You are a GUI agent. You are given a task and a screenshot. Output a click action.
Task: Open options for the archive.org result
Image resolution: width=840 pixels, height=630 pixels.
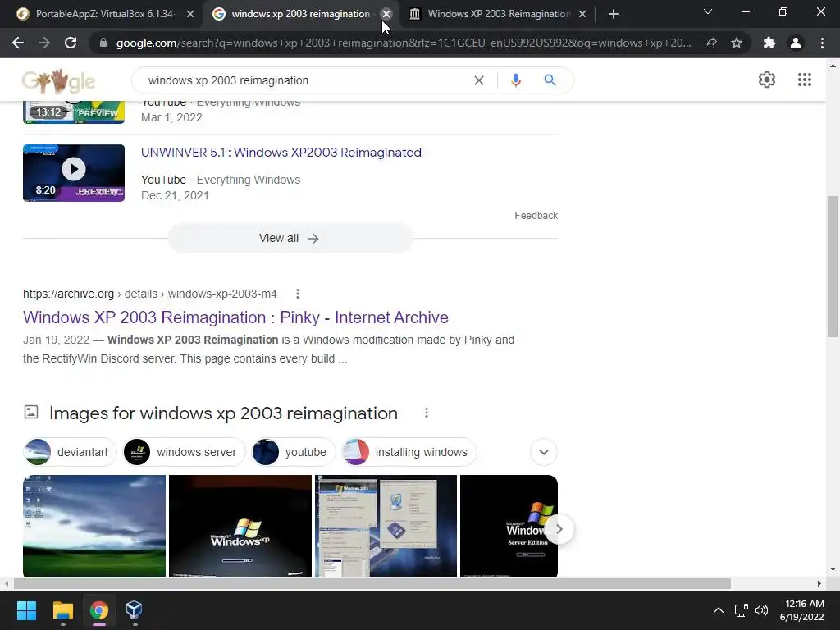(297, 294)
